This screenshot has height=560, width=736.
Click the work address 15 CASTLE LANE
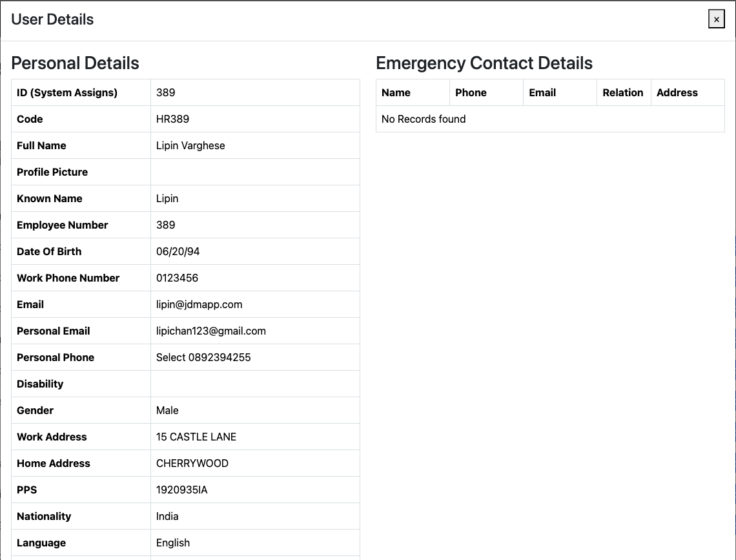(x=196, y=437)
